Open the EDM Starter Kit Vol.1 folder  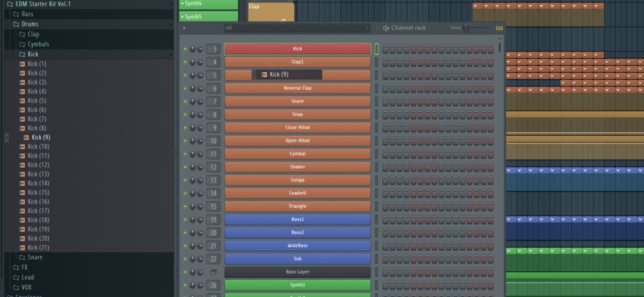click(x=43, y=4)
